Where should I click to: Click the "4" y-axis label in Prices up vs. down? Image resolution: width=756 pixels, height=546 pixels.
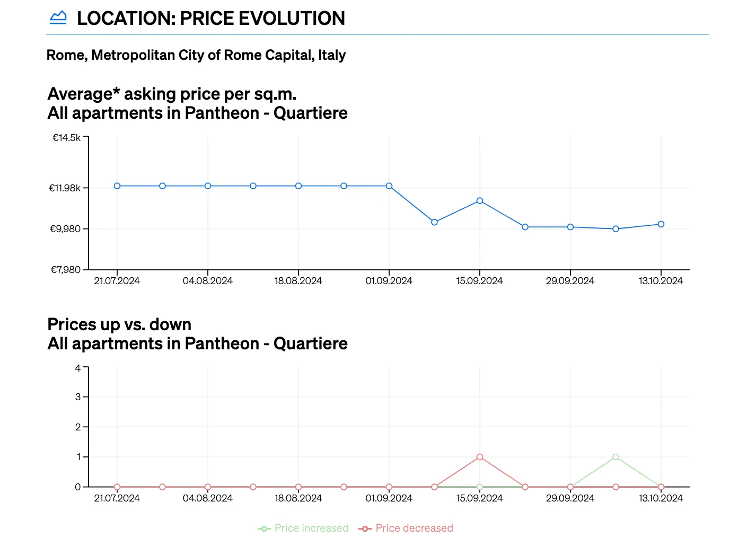[x=78, y=368]
